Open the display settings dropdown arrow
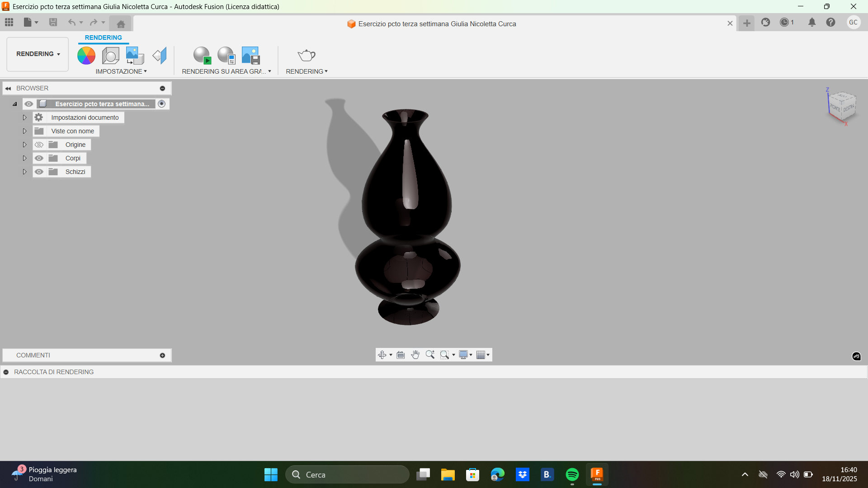 point(472,355)
